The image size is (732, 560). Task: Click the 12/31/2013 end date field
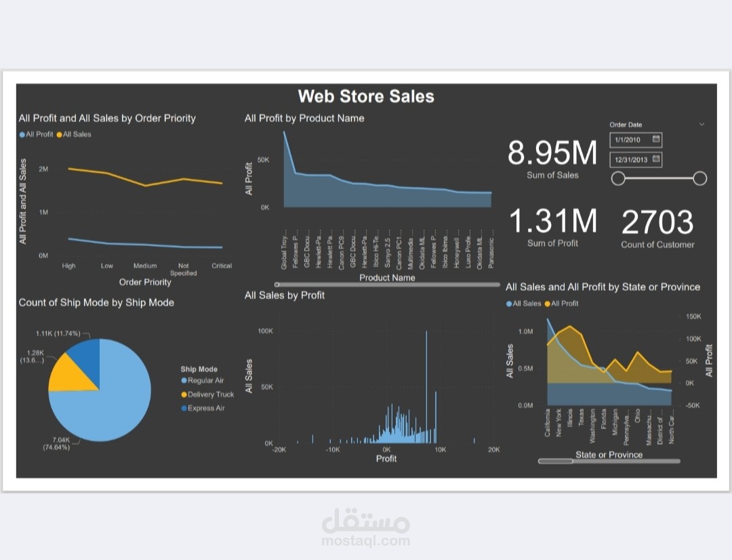[636, 159]
